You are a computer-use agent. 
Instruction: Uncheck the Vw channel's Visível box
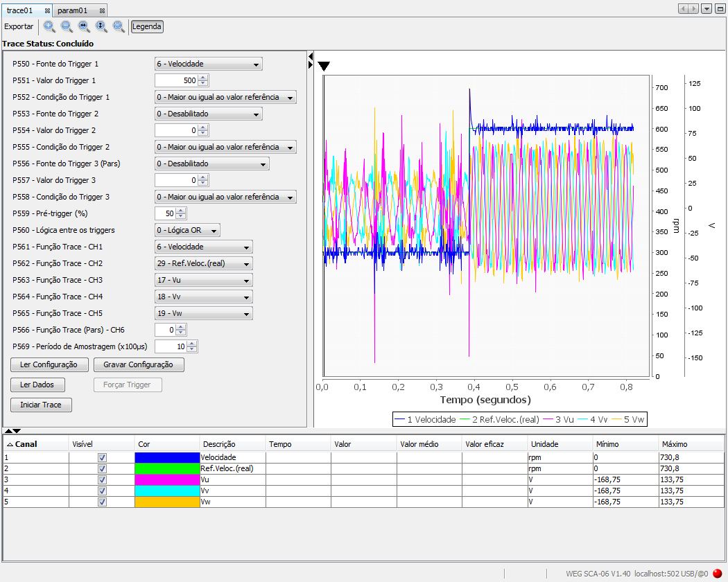point(102,501)
